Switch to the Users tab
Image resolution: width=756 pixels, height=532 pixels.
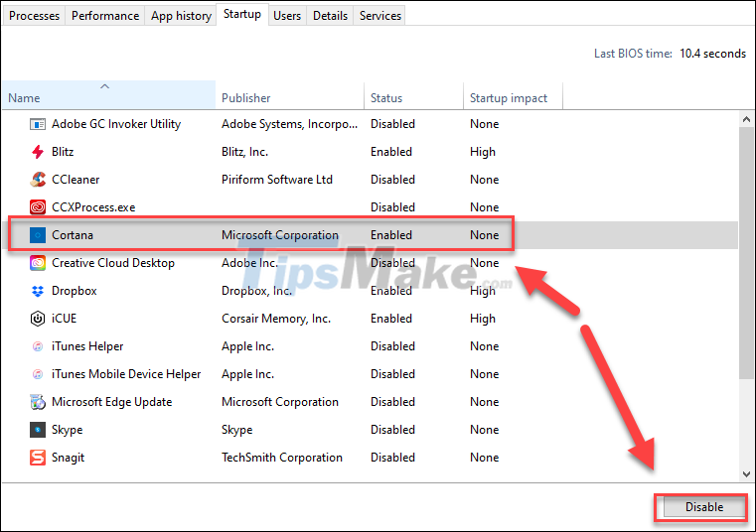(x=287, y=16)
